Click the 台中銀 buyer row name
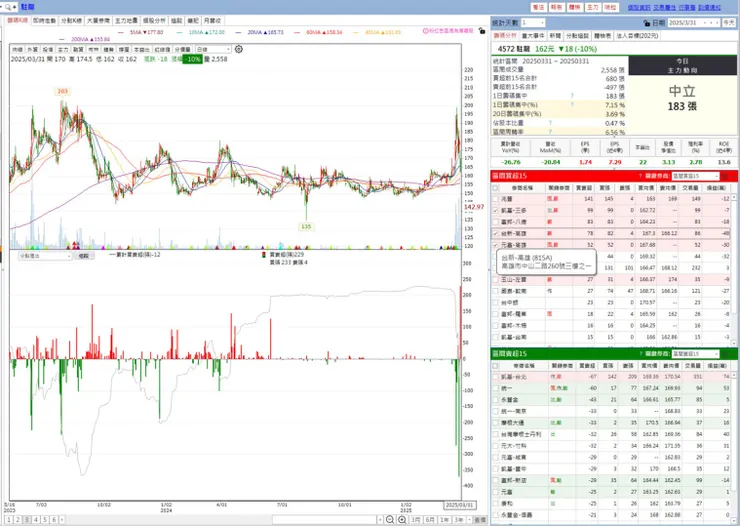Screen dimensions: 740x526 [x=510, y=302]
